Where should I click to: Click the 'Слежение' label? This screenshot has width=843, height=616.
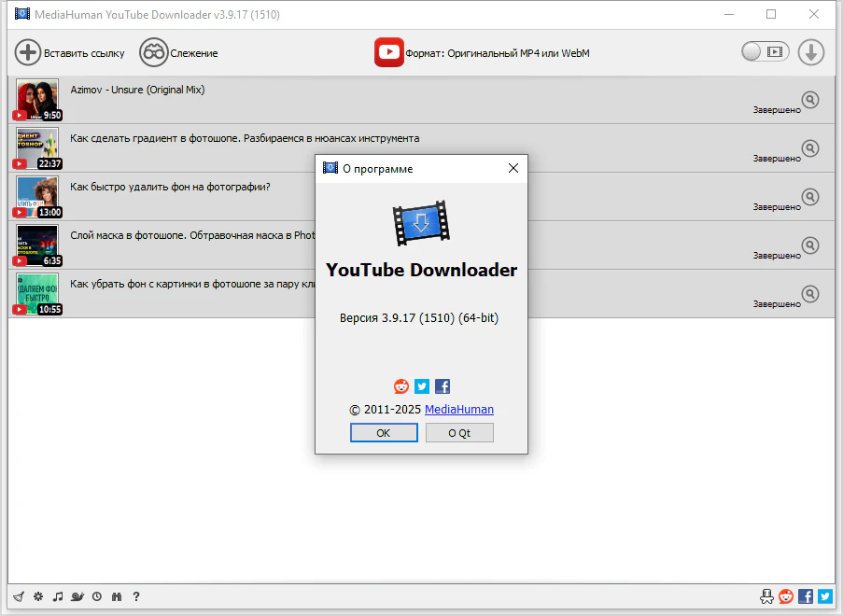(x=194, y=53)
